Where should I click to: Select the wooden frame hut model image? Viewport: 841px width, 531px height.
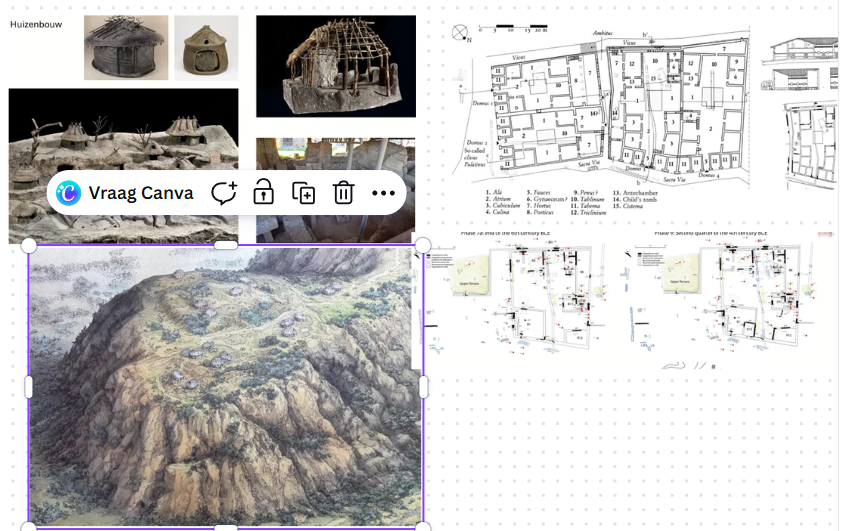click(336, 66)
